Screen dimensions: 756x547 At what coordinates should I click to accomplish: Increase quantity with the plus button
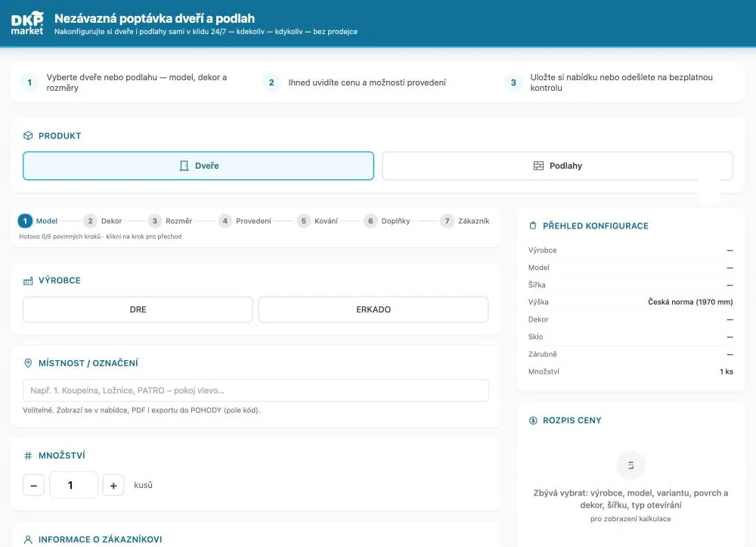point(113,485)
